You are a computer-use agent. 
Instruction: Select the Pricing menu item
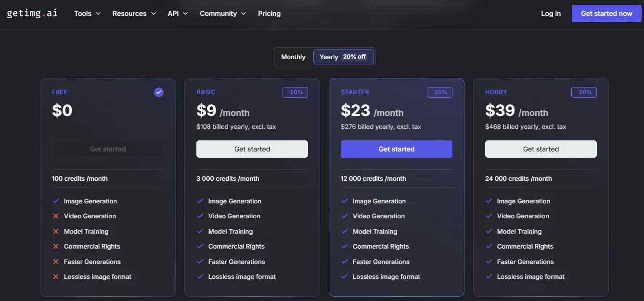click(x=269, y=13)
